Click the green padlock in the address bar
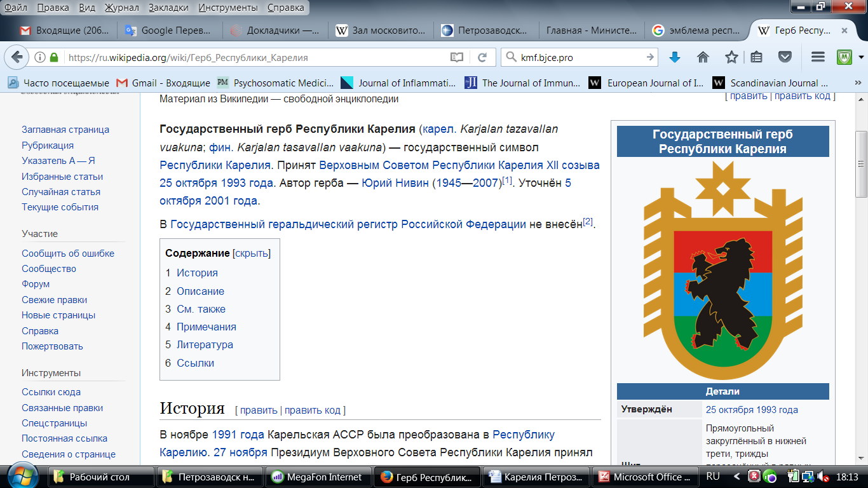Screen dimensions: 868x488 (54, 57)
